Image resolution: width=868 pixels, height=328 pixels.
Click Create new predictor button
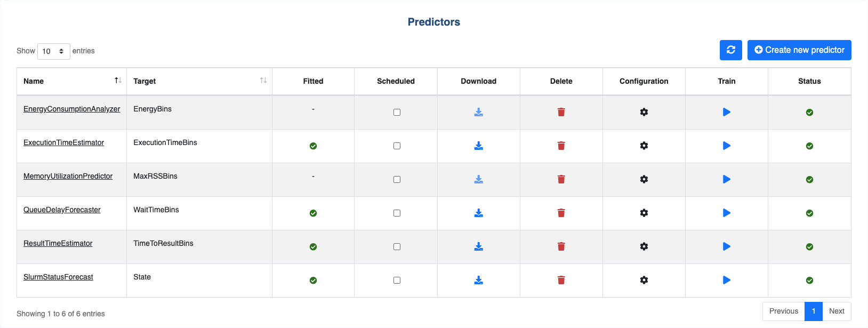799,50
